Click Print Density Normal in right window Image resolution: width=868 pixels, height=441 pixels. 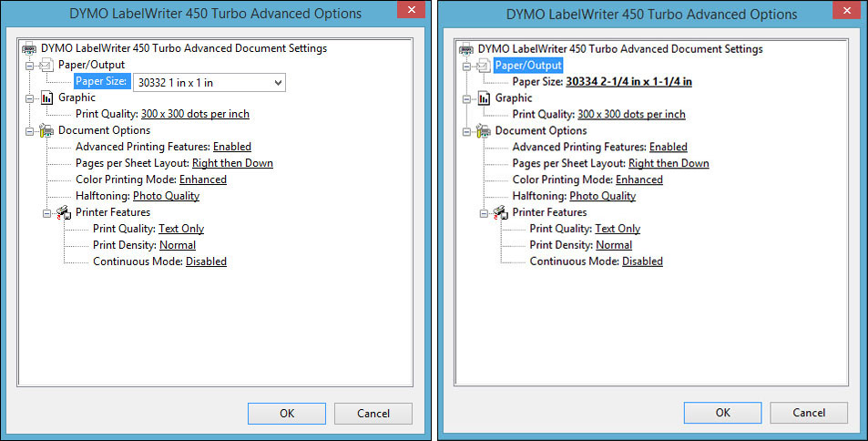[x=614, y=245]
